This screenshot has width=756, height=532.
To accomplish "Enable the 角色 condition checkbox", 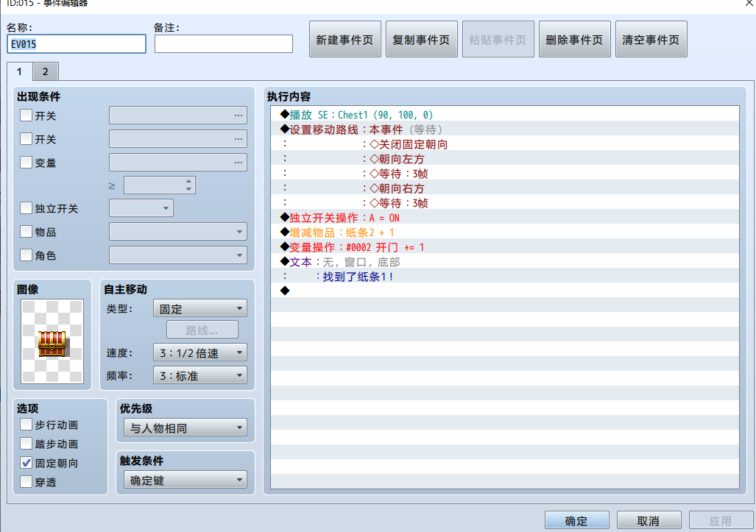I will [26, 255].
